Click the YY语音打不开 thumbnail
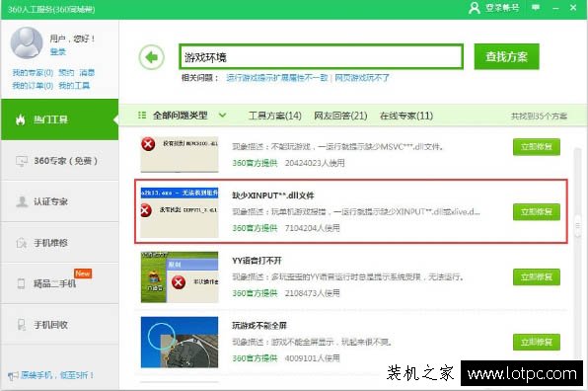Image resolution: width=588 pixels, height=391 pixels. point(180,277)
